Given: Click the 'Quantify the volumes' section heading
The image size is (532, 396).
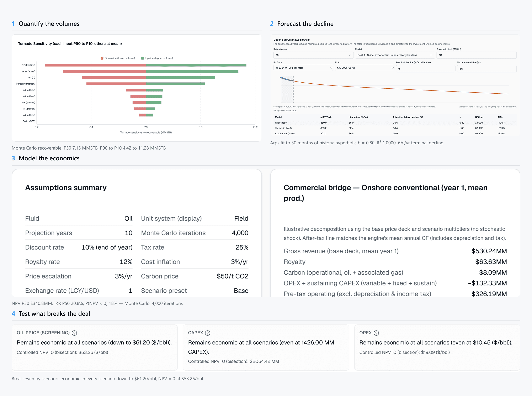Looking at the screenshot, I should pyautogui.click(x=49, y=24).
